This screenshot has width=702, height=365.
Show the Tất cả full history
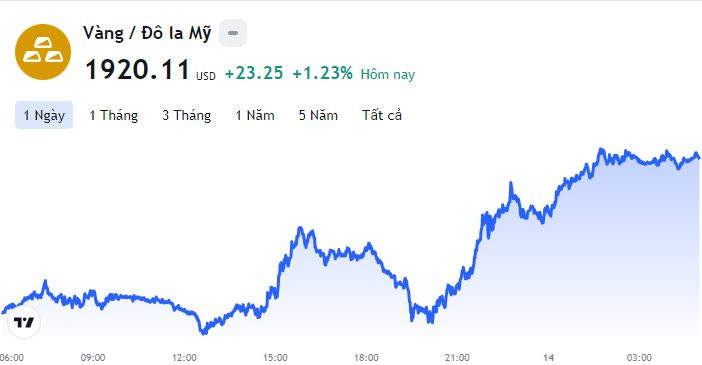pyautogui.click(x=382, y=115)
